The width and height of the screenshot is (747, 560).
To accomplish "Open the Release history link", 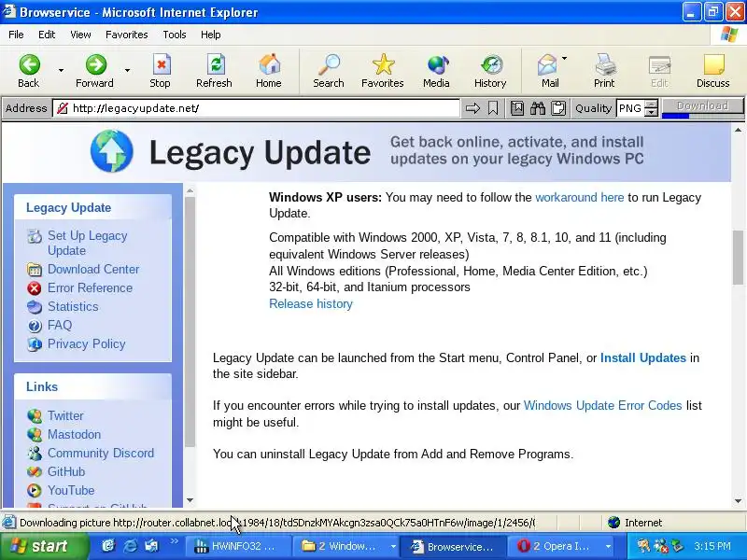I will tap(311, 304).
